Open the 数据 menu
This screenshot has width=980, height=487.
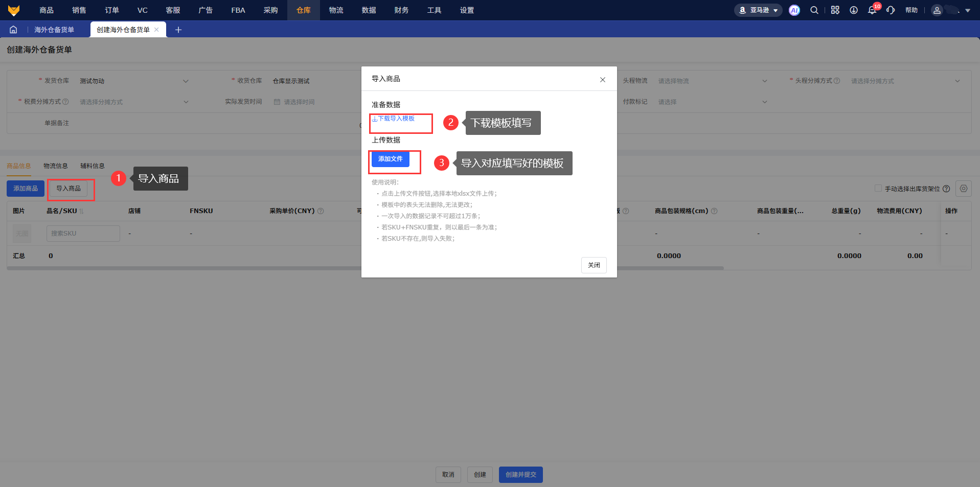tap(369, 10)
